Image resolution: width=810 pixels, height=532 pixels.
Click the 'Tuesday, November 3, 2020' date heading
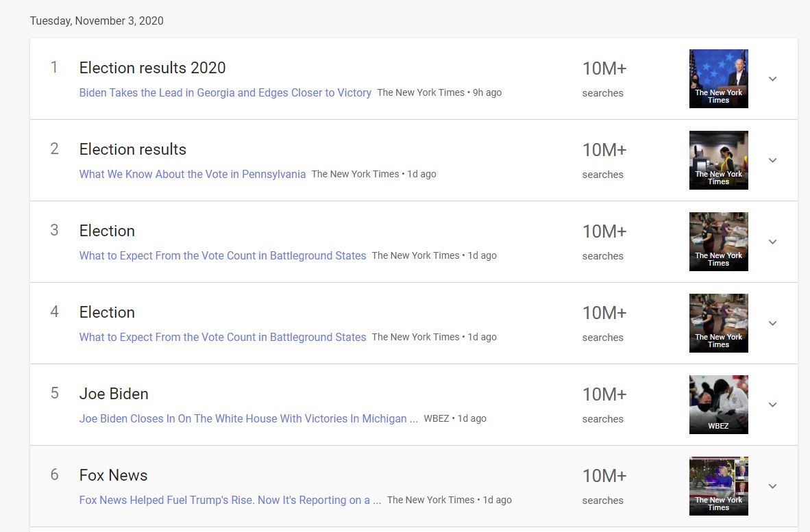(x=97, y=21)
